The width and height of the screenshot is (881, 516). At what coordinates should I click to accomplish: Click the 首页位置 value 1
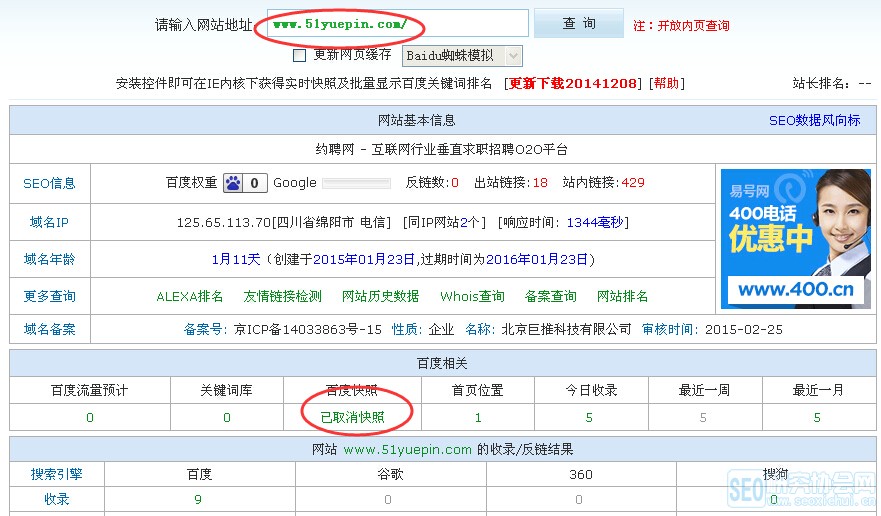(478, 418)
